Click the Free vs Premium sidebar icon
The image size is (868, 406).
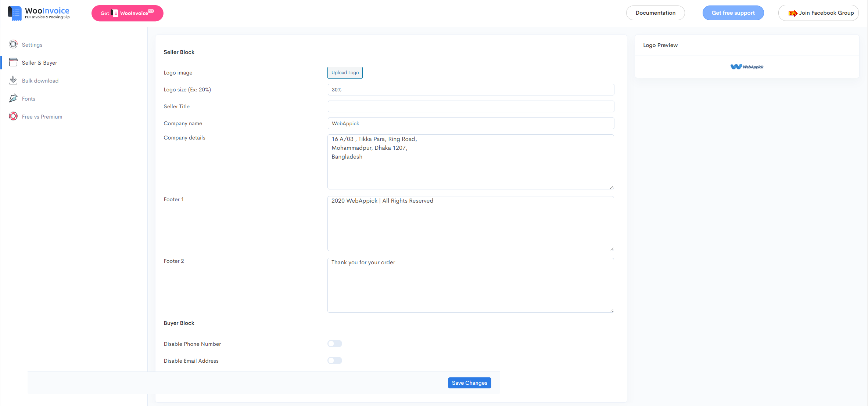[13, 116]
